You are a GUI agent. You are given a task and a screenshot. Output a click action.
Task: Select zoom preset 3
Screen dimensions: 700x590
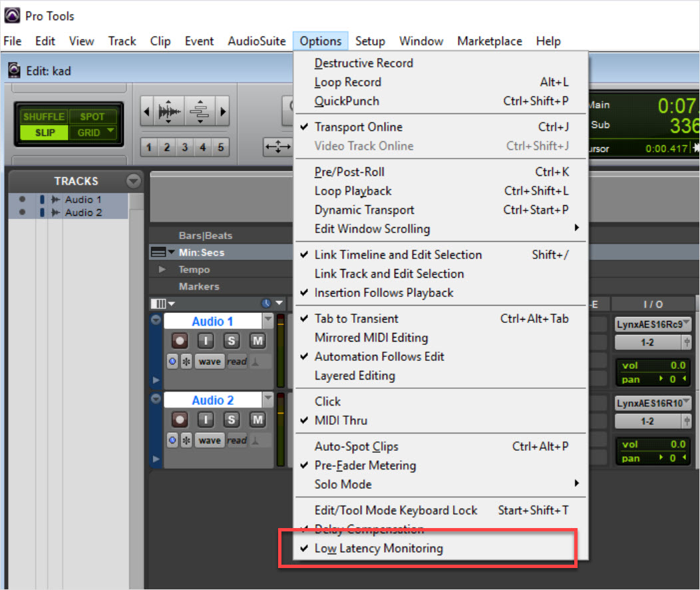(185, 147)
